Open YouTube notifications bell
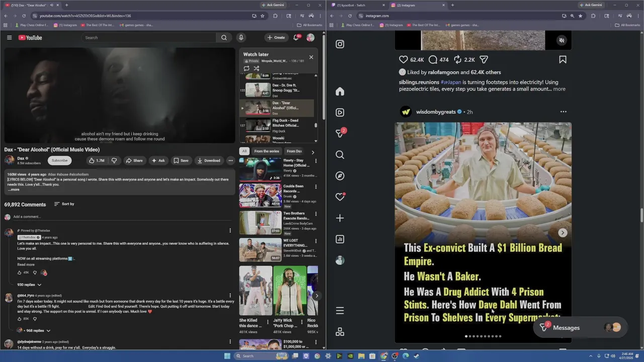This screenshot has height=362, width=644. (x=296, y=38)
